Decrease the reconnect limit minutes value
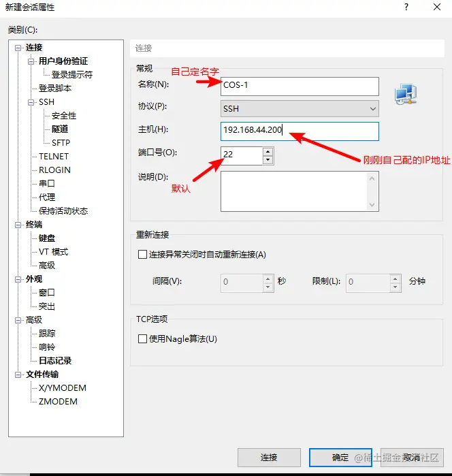 point(395,287)
